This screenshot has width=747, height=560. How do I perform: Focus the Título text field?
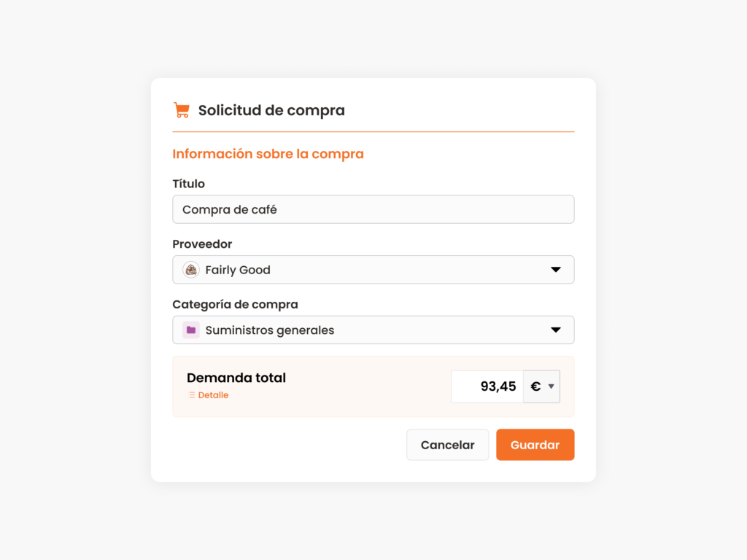click(x=373, y=209)
